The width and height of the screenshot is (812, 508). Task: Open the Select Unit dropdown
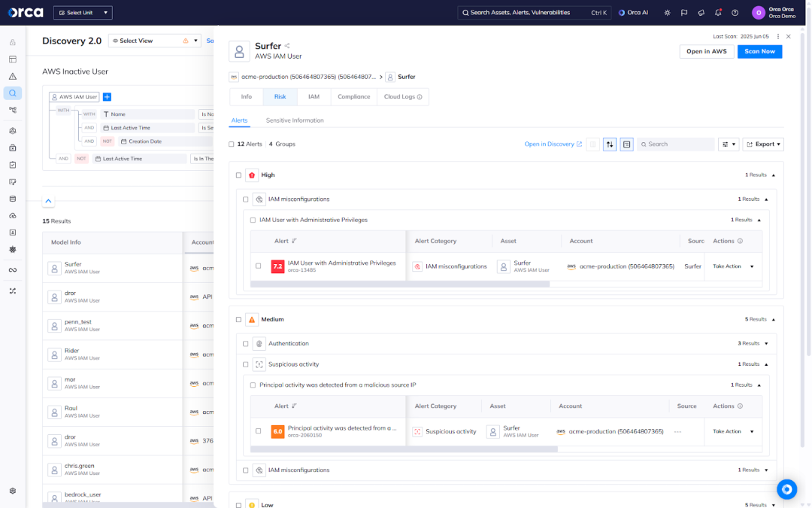click(83, 13)
